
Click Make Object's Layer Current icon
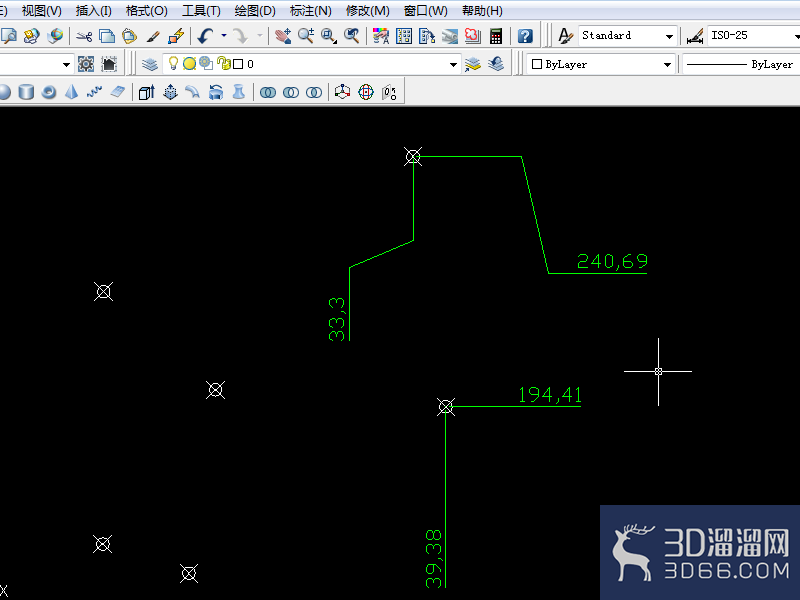tap(473, 64)
